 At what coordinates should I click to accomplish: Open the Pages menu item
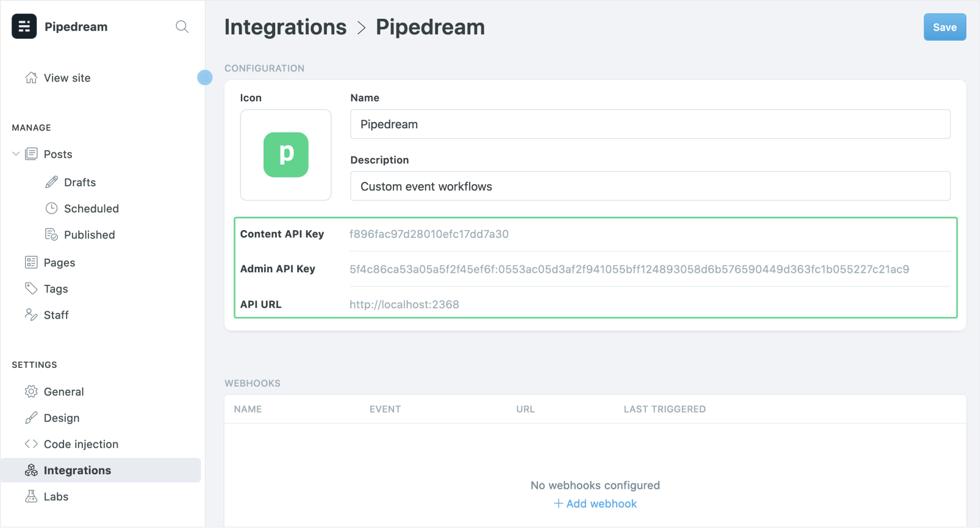59,262
